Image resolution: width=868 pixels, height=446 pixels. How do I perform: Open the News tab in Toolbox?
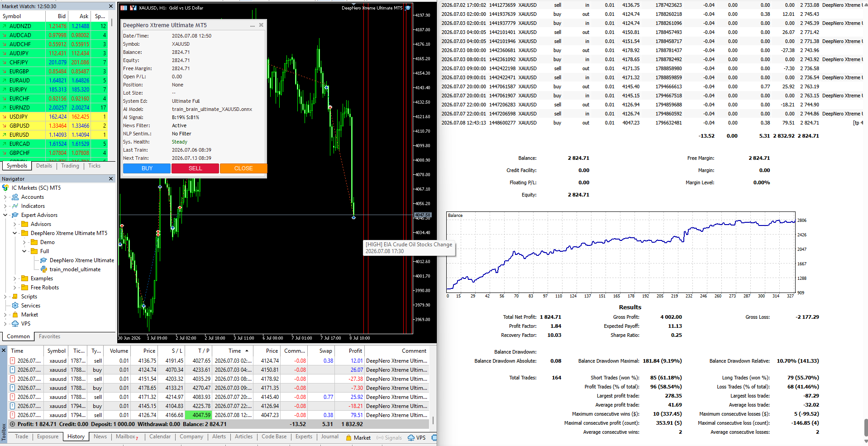100,436
